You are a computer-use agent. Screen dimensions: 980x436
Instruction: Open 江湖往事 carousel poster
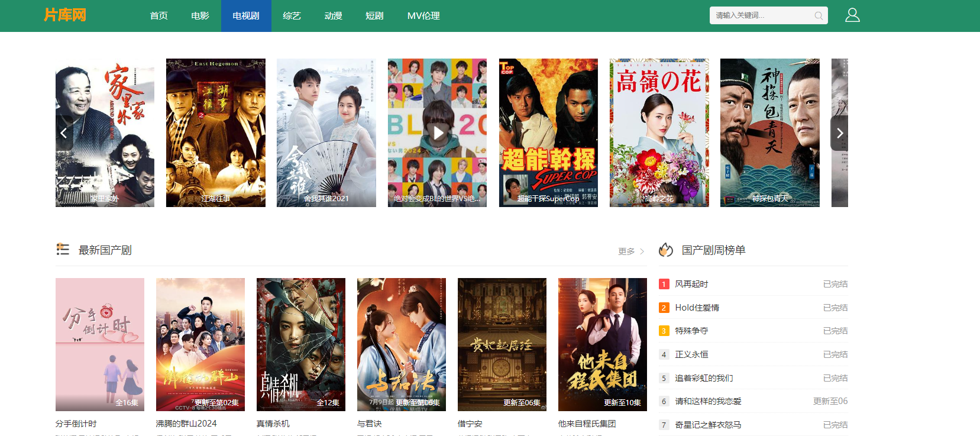[216, 133]
